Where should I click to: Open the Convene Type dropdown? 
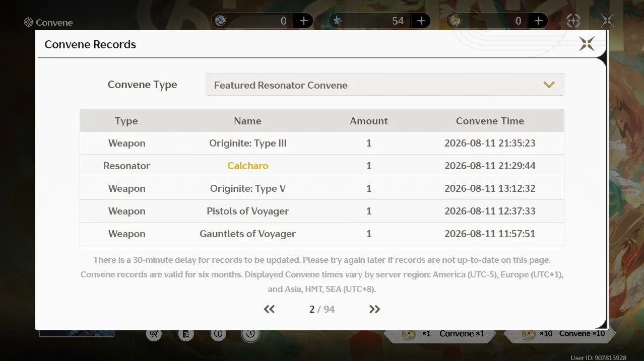[384, 85]
